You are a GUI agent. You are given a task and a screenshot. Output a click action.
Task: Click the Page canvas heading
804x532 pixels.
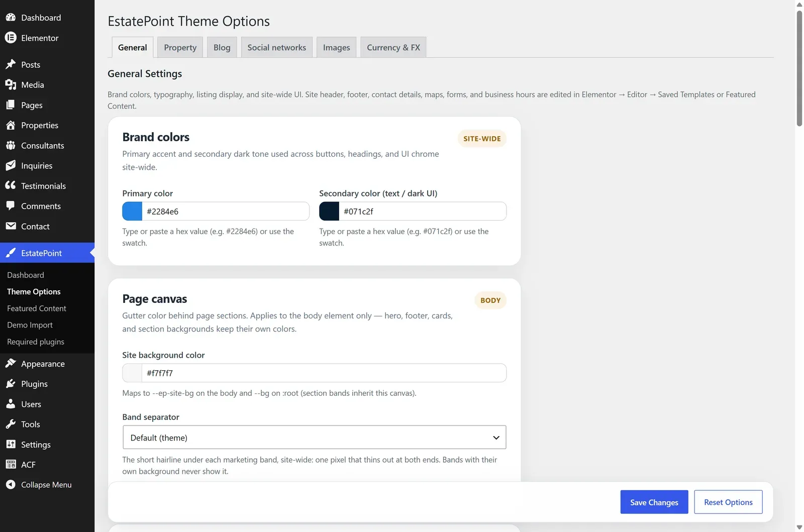(154, 299)
